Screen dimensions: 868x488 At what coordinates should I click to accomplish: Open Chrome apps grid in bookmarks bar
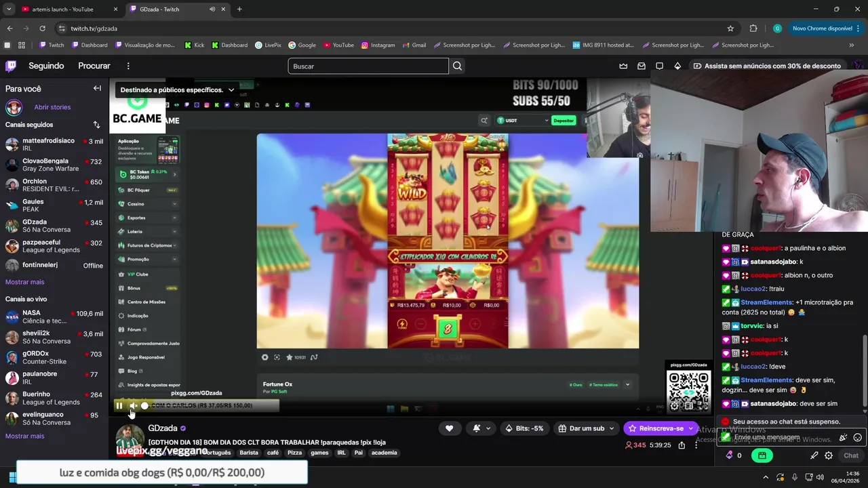tap(22, 45)
